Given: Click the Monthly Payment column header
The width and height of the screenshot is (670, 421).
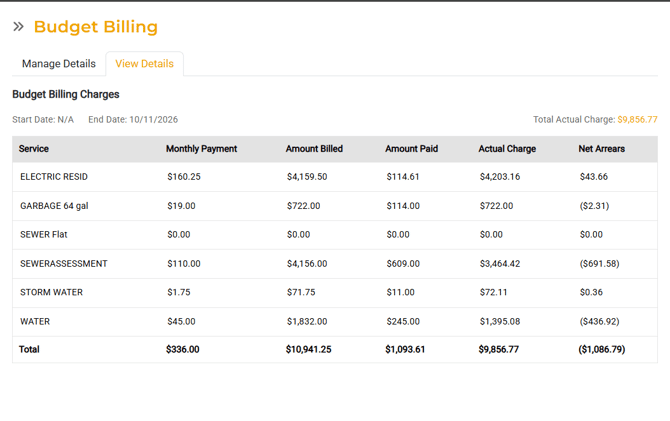Looking at the screenshot, I should pyautogui.click(x=201, y=149).
